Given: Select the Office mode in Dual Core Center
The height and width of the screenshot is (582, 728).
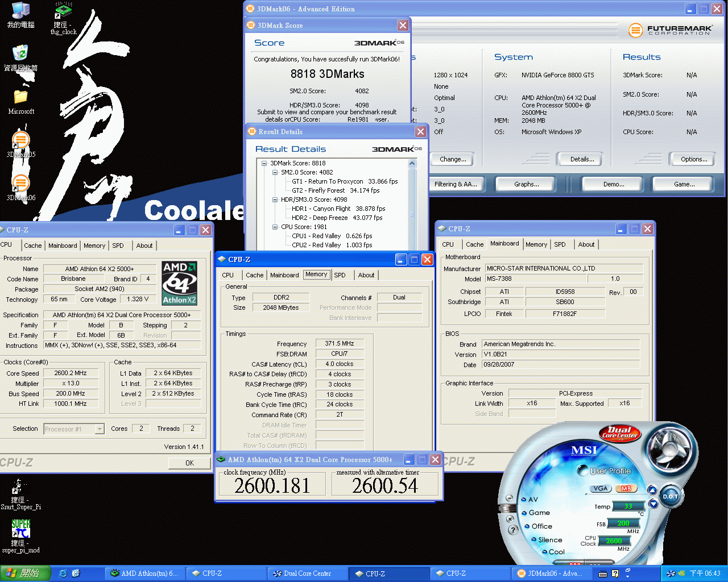Looking at the screenshot, I should click(x=539, y=526).
